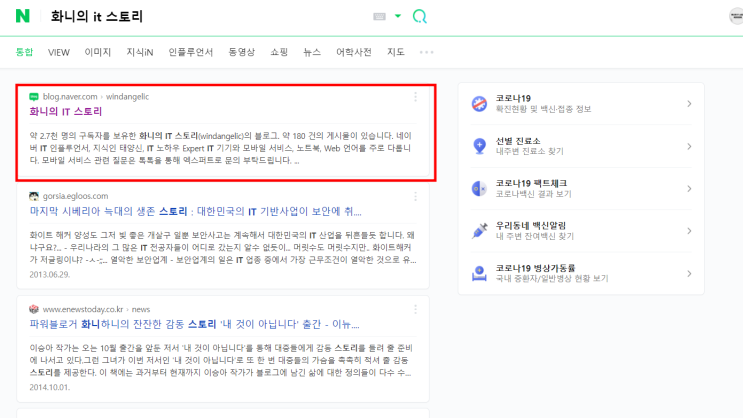Viewport: 743px width, 418px height.
Task: Open the 화니의 IT 스토리 result title
Action: pyautogui.click(x=66, y=111)
